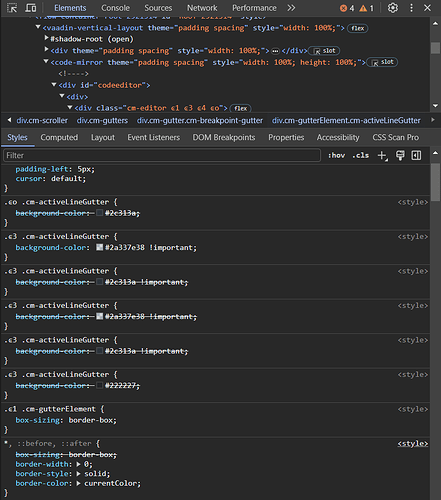Open the Network tab
Screen dimensions: 441x500
(202, 8)
